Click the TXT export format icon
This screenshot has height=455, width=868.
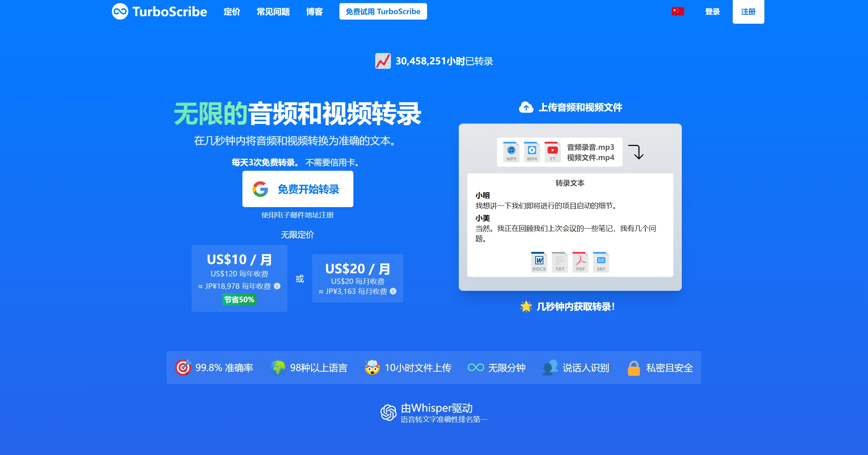[x=560, y=262]
